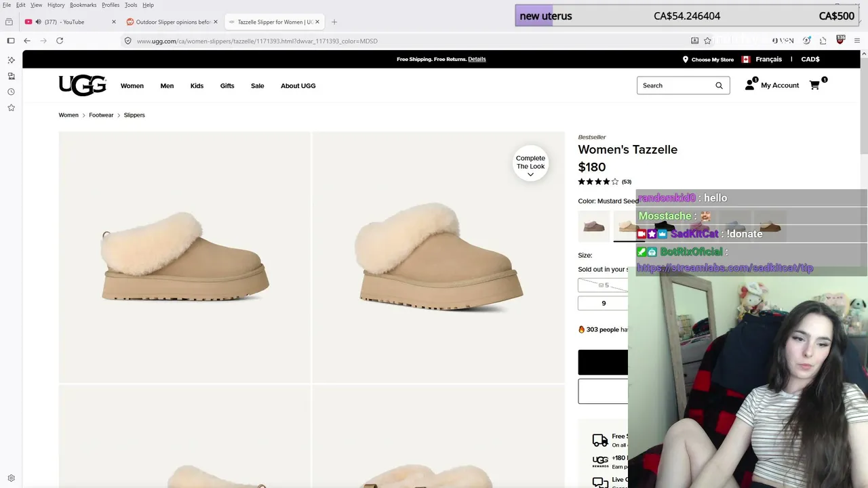The height and width of the screenshot is (488, 868).
Task: Bookmark this page with the star icon
Action: [707, 41]
